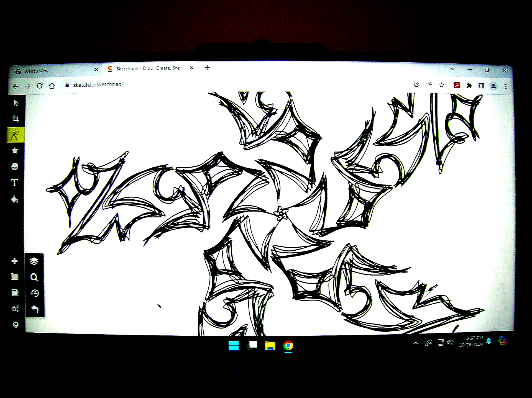Open the Clipart globe tool
The image size is (532, 398).
point(15,166)
